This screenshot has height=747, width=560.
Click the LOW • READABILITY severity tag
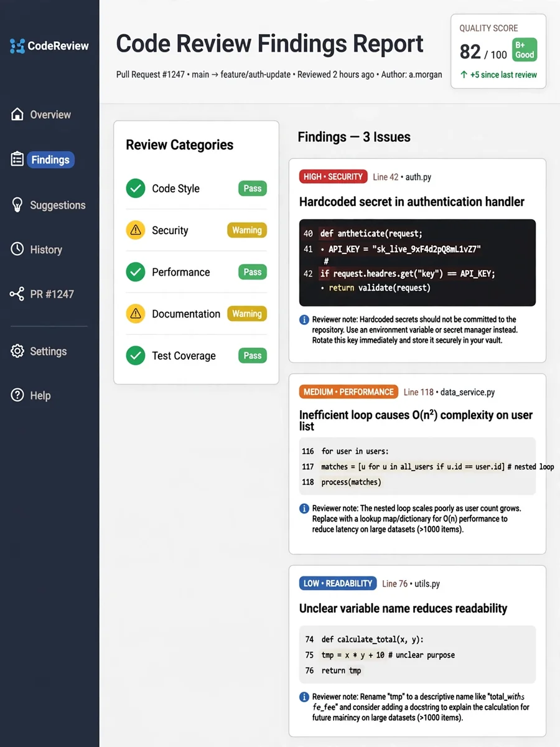point(338,583)
